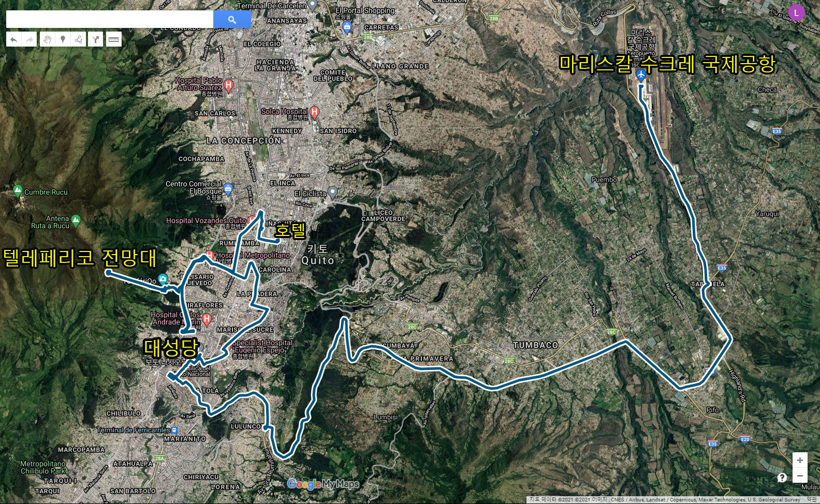Click the blue search button

coord(232,19)
